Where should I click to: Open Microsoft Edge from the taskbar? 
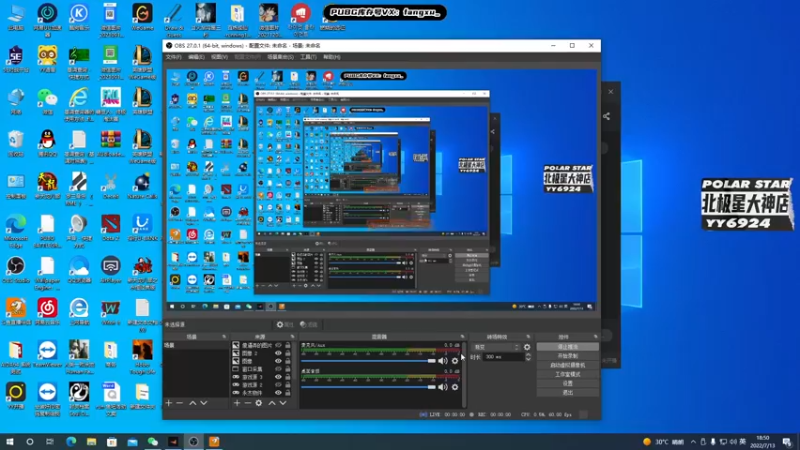point(71,442)
